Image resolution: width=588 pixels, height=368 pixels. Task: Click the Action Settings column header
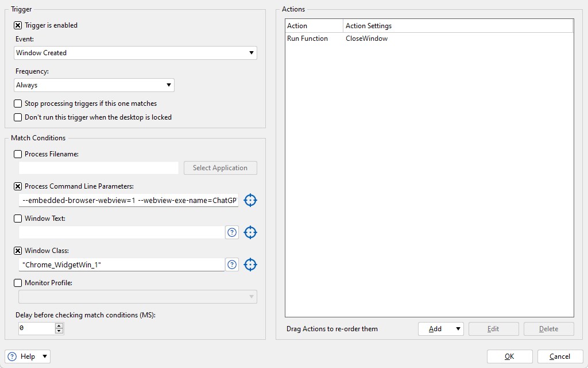pos(458,26)
